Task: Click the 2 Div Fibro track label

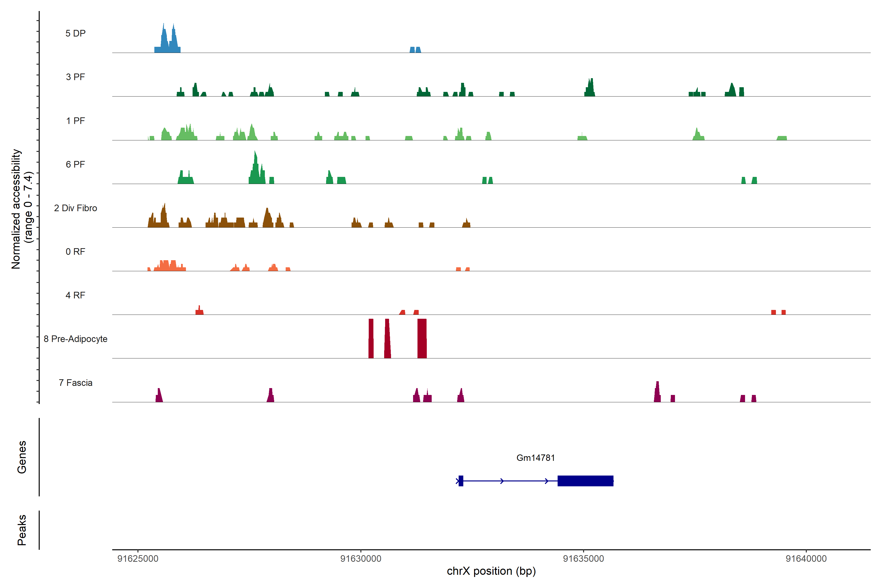Action: pyautogui.click(x=75, y=208)
